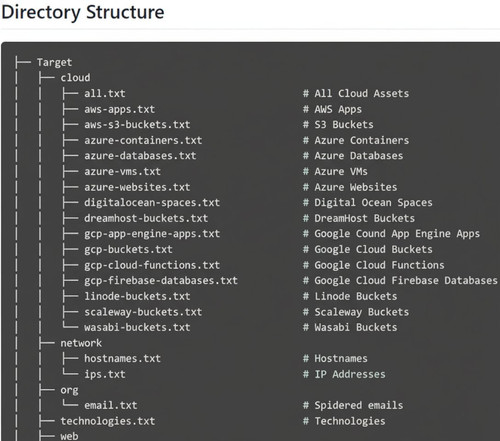The width and height of the screenshot is (500, 441).
Task: Select aws-s3-buckets.txt in the tree
Action: tap(137, 124)
